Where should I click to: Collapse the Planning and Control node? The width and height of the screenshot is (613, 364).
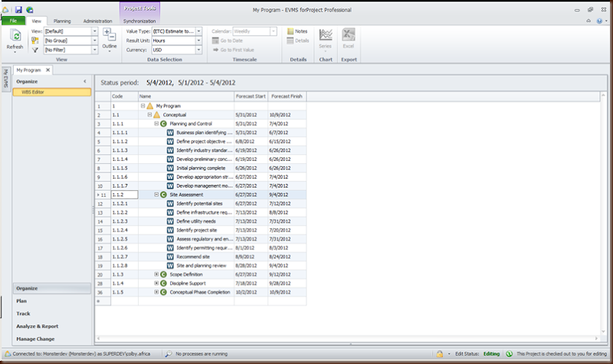pos(156,123)
